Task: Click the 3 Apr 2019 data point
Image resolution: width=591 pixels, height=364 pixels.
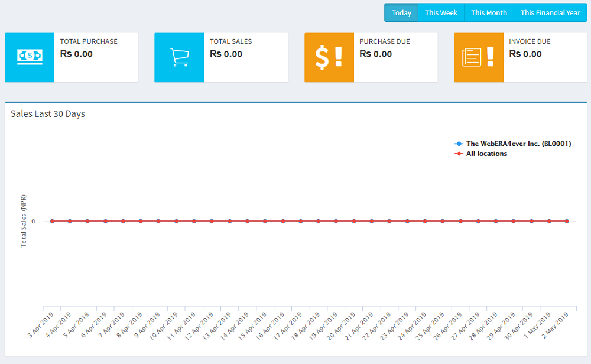Action: coord(52,221)
